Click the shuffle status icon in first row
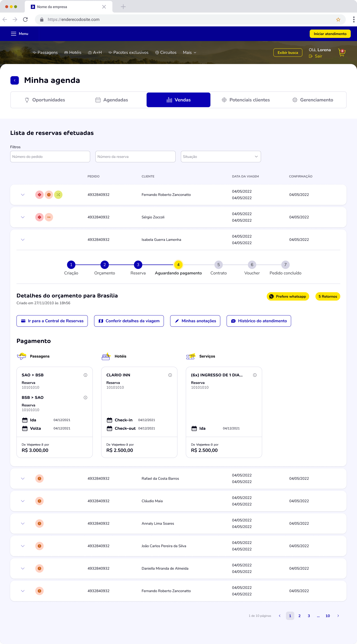This screenshot has height=644, width=357. tap(58, 195)
